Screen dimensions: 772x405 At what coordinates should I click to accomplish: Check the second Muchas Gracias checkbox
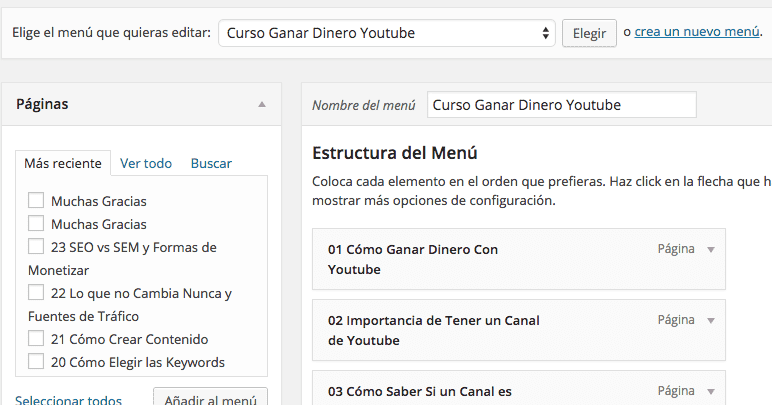pos(35,223)
